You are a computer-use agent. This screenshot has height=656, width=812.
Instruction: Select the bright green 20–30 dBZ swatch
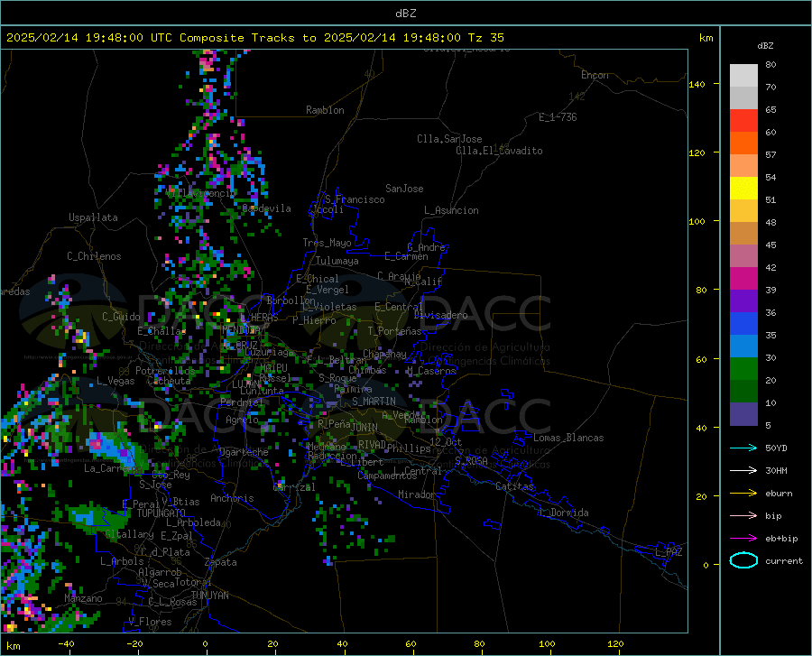pos(743,369)
